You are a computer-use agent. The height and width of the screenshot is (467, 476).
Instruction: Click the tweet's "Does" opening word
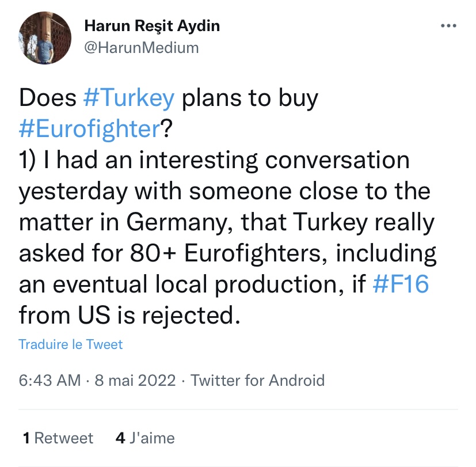(x=48, y=98)
